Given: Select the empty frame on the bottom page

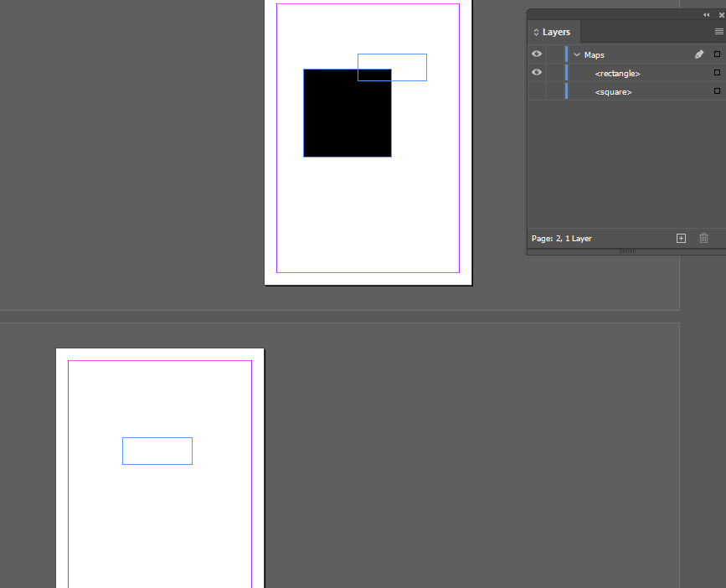Looking at the screenshot, I should 157,451.
